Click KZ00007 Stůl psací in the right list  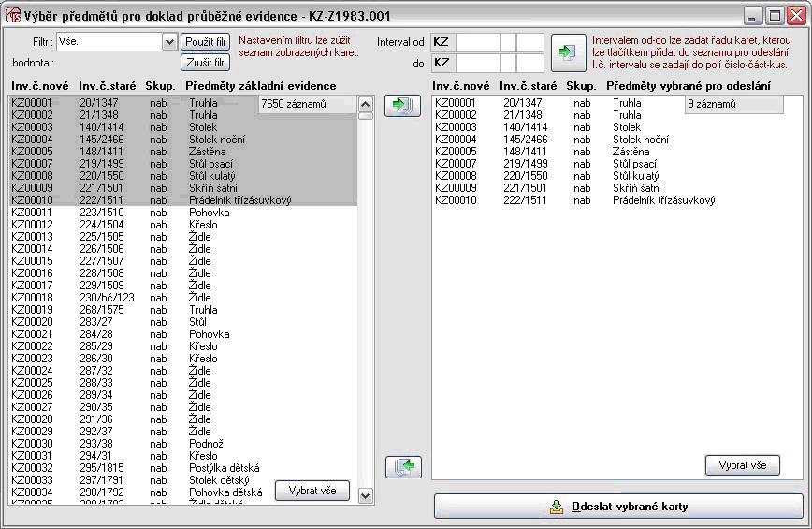tap(616, 164)
